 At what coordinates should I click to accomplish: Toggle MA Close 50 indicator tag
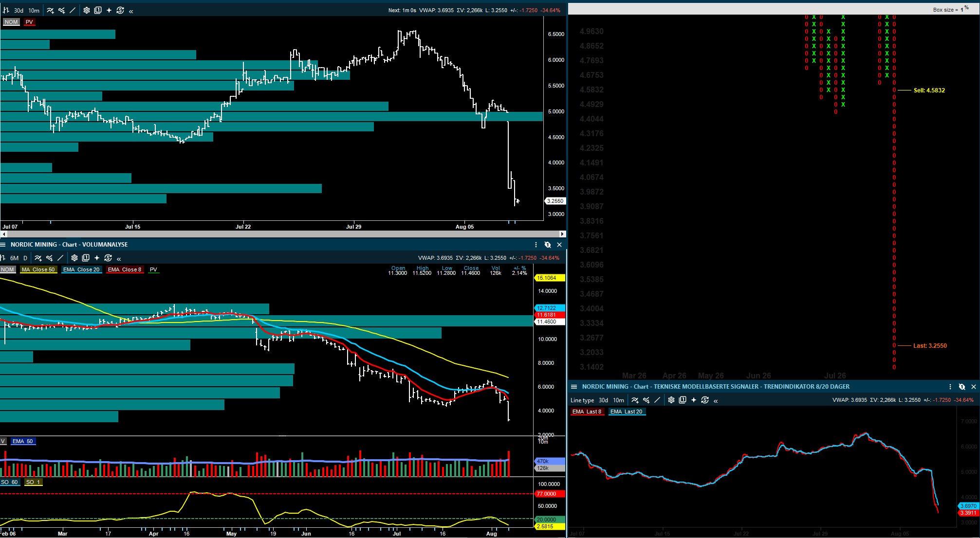[38, 269]
